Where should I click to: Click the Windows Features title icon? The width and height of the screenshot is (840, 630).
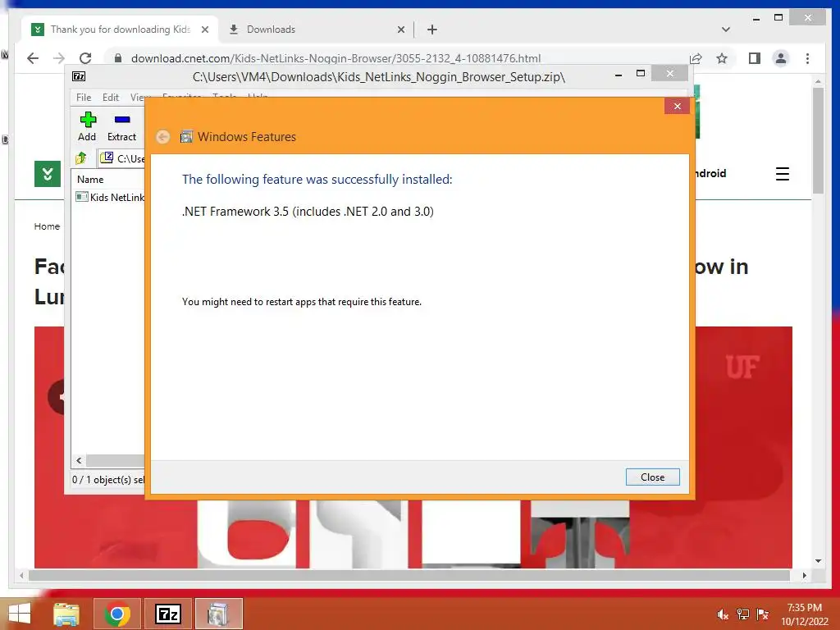tap(186, 137)
